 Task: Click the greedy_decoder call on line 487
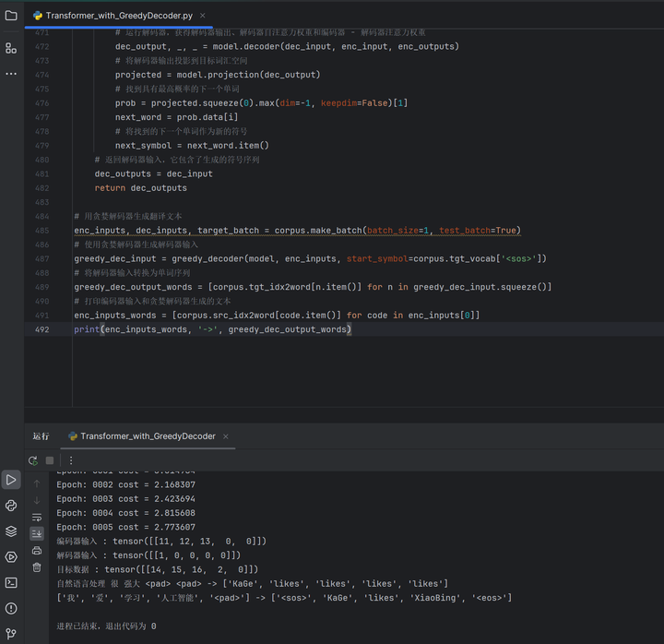[359, 258]
